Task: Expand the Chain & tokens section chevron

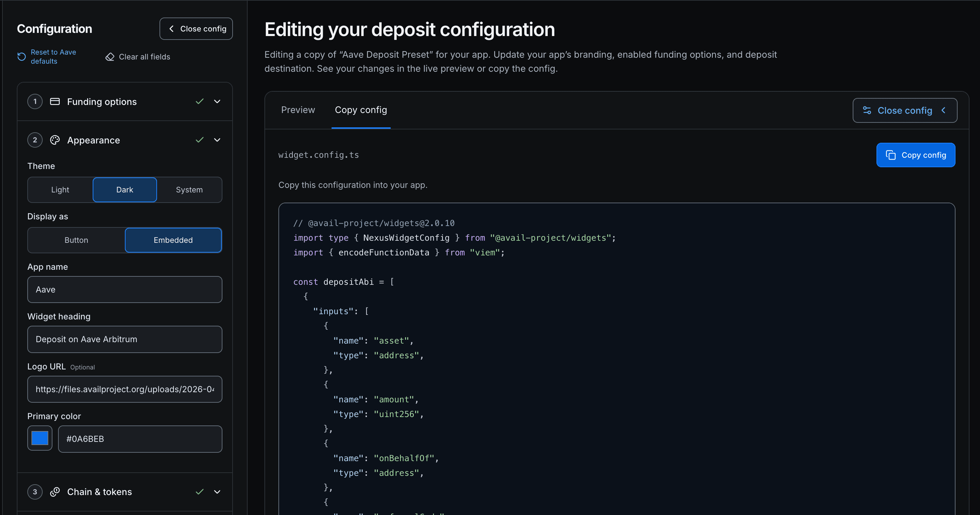Action: pos(217,492)
